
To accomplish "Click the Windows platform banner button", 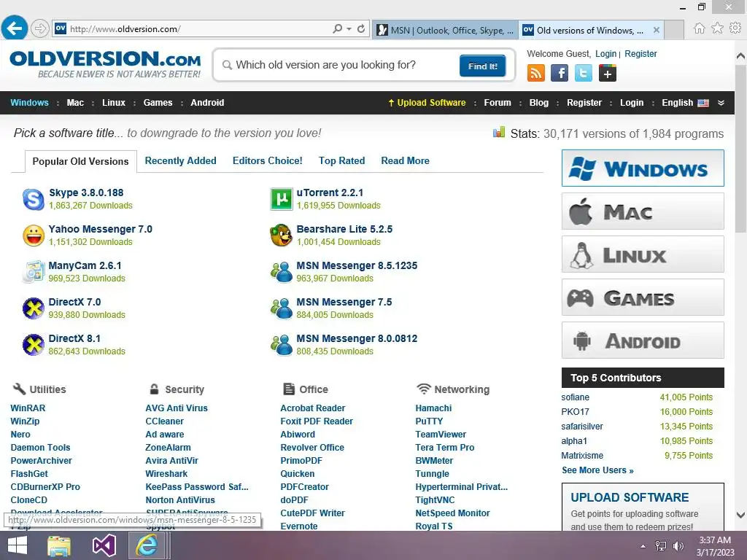I will click(x=643, y=168).
